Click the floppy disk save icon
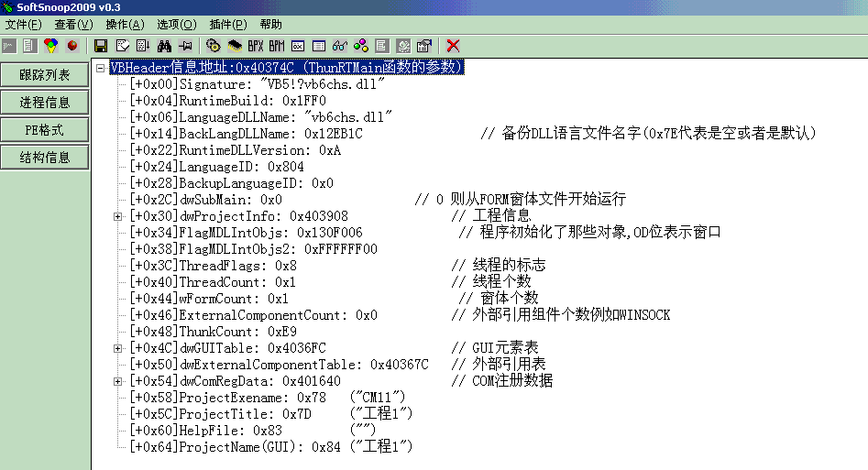868x470 pixels. pyautogui.click(x=101, y=46)
